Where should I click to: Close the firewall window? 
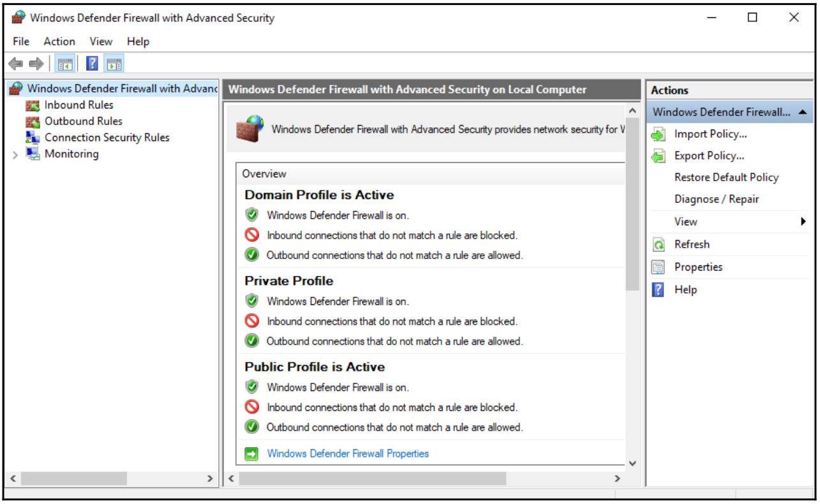(794, 18)
